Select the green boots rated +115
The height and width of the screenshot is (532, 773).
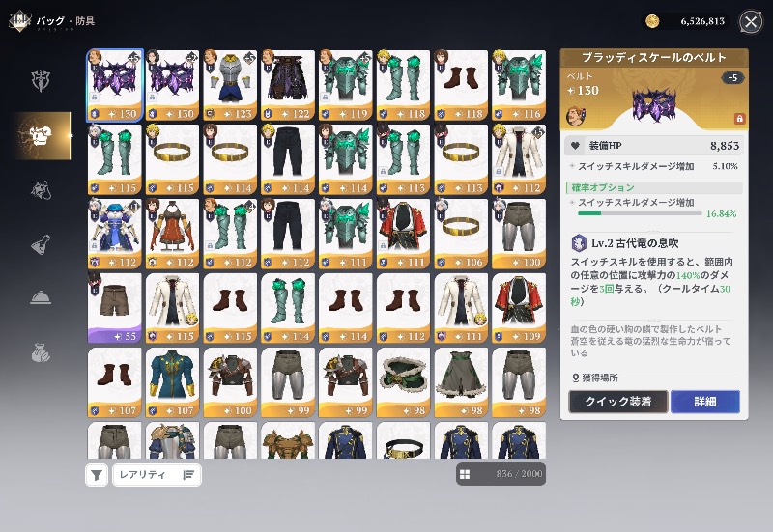(115, 159)
